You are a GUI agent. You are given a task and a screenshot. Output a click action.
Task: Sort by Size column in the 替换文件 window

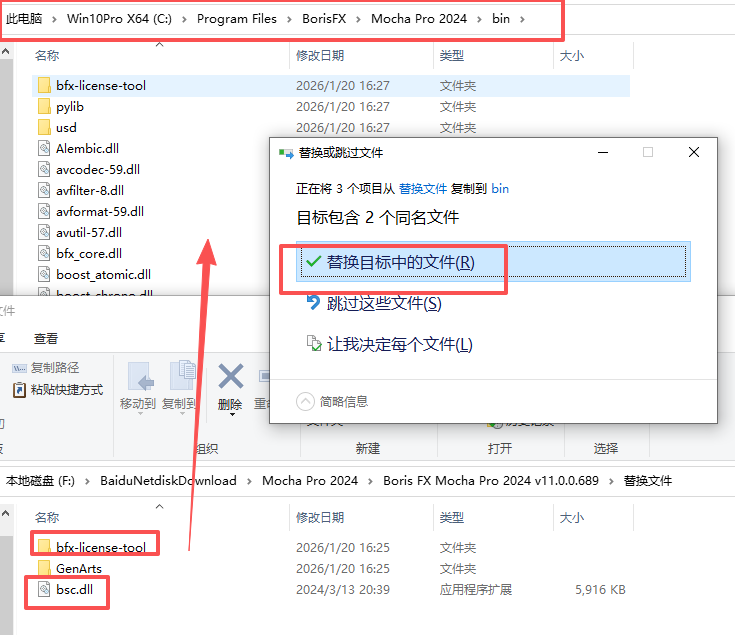pyautogui.click(x=571, y=518)
